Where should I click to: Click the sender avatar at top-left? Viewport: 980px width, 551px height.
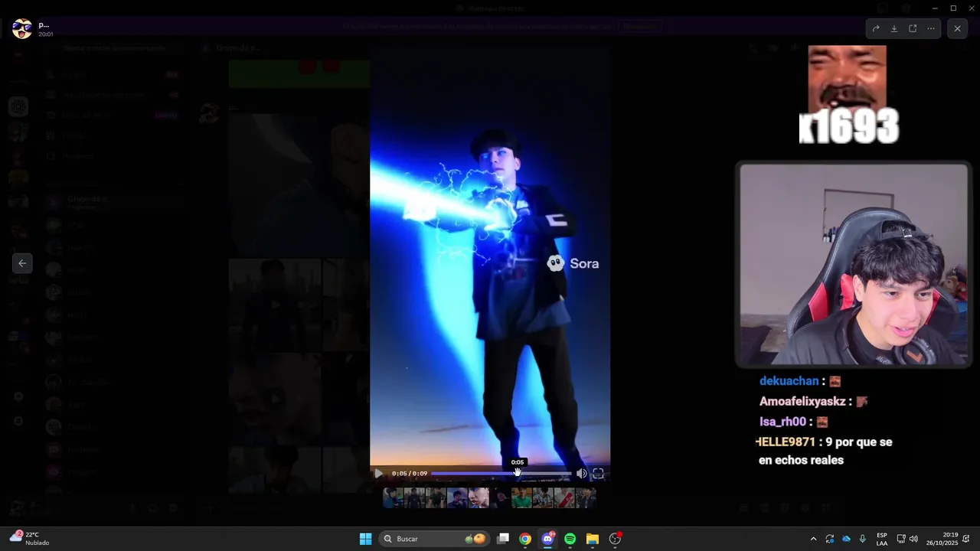[x=22, y=29]
